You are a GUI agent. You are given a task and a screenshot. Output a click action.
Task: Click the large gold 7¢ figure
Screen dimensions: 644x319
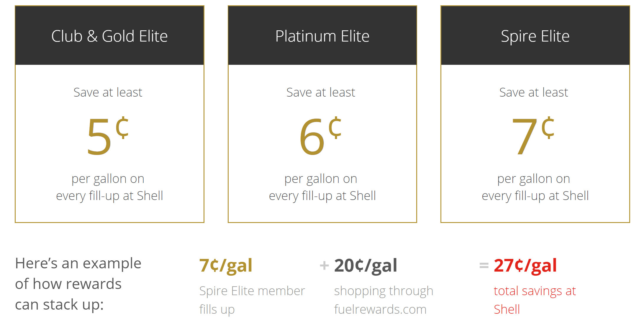coord(533,135)
